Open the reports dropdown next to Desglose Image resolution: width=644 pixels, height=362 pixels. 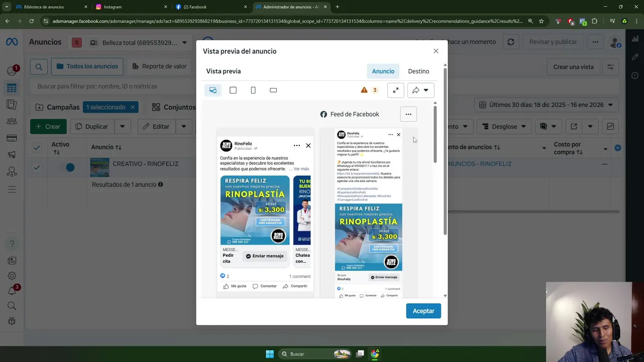coord(547,126)
